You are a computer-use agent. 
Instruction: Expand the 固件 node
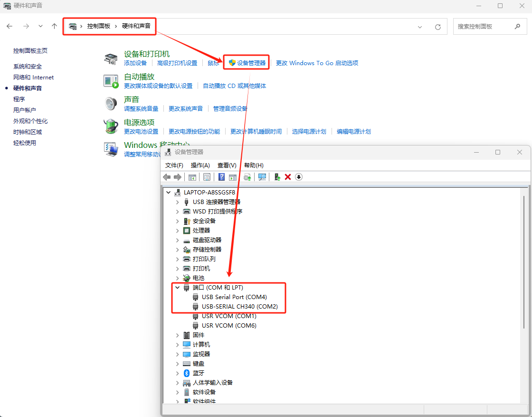click(178, 335)
